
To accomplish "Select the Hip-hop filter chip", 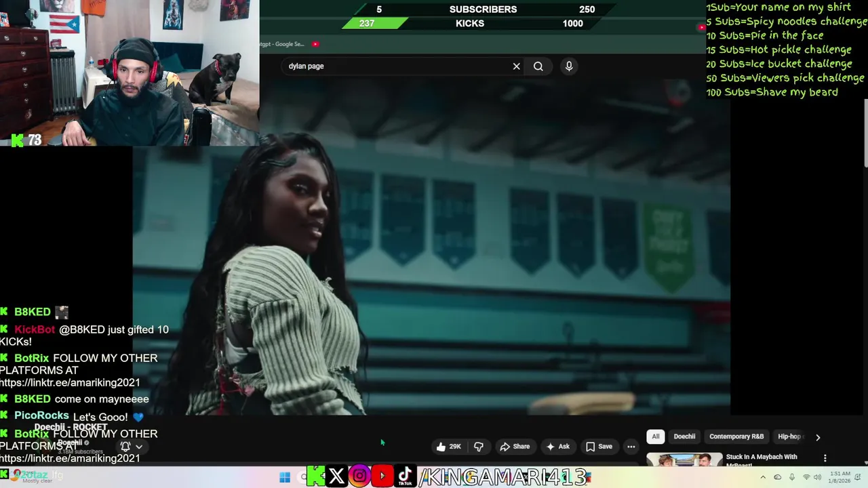I will 789,436.
